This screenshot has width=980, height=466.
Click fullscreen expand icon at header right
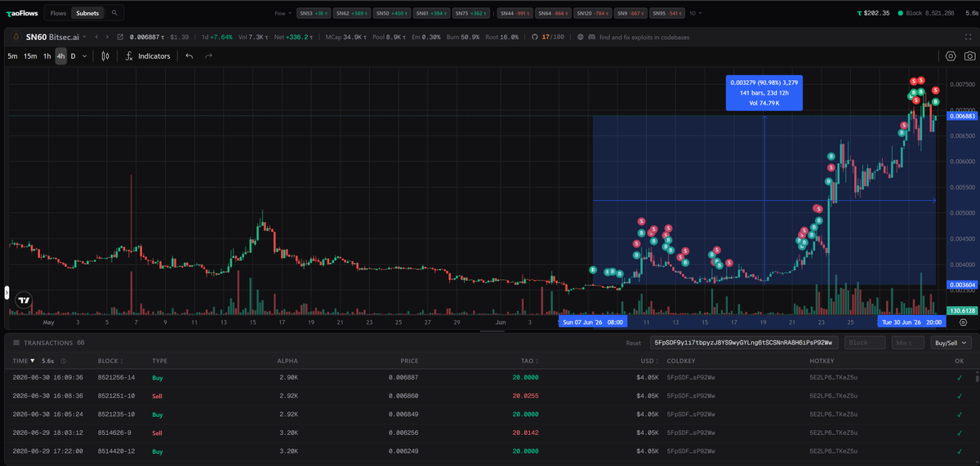[968, 37]
